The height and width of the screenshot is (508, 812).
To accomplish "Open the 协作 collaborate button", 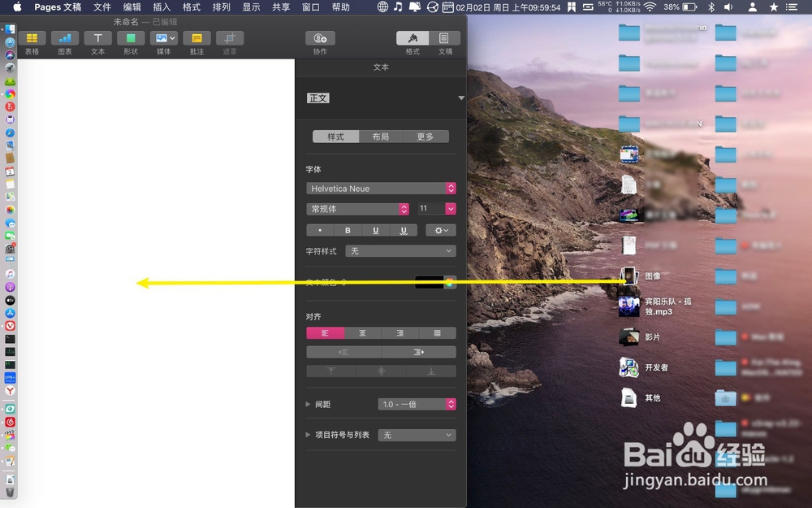I will pyautogui.click(x=320, y=38).
